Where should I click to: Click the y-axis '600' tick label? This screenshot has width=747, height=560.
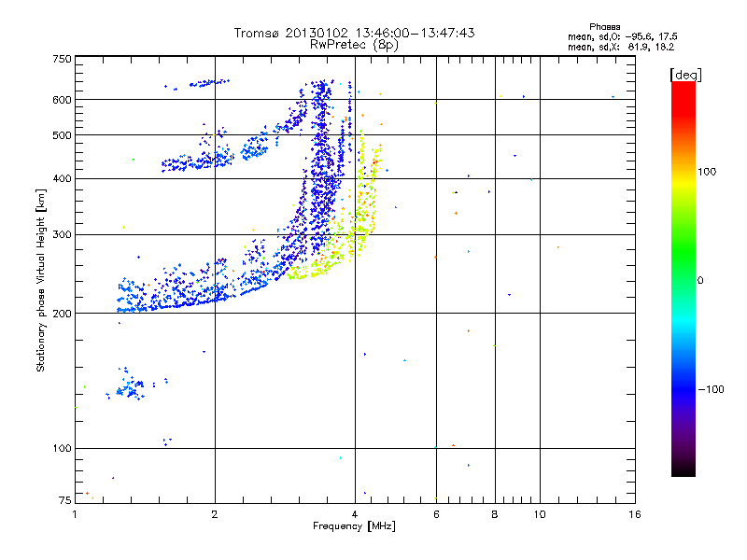coord(62,100)
